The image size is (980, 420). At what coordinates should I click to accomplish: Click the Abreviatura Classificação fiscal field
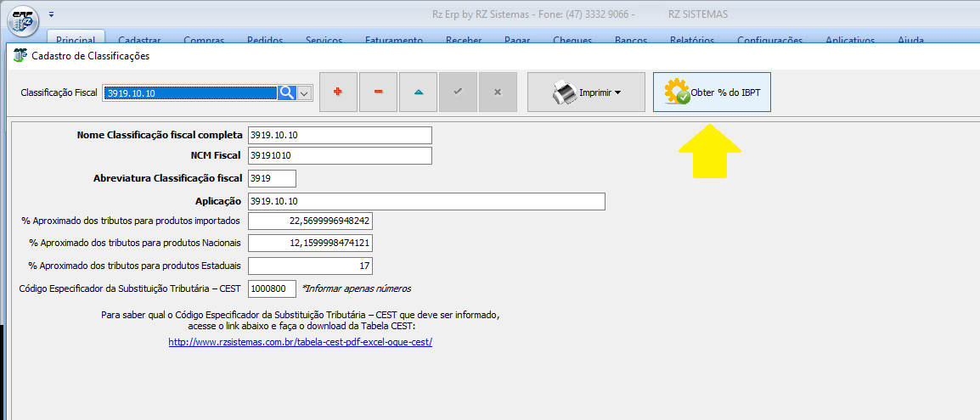coord(272,178)
